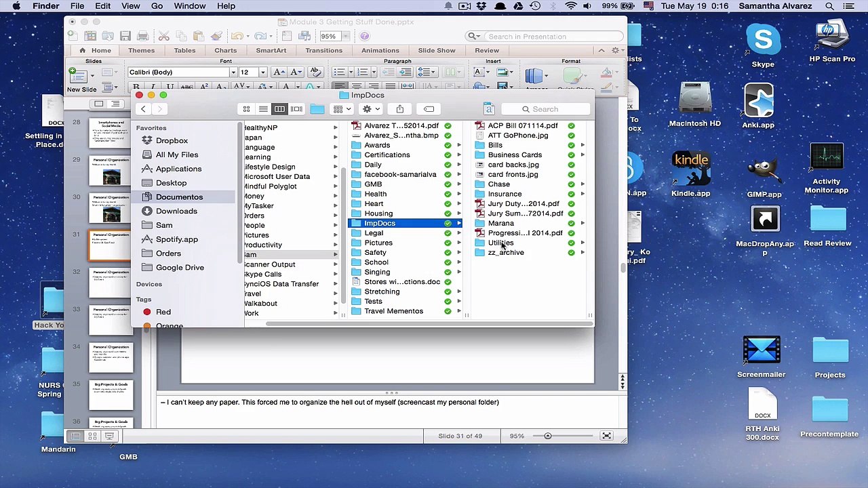Click the Finder edit tags button
This screenshot has width=868, height=488.
click(429, 109)
